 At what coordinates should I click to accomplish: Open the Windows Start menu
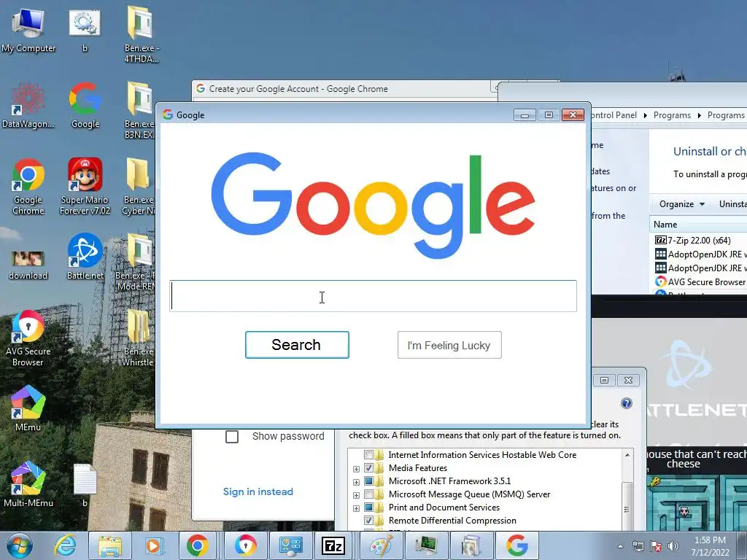[x=20, y=545]
